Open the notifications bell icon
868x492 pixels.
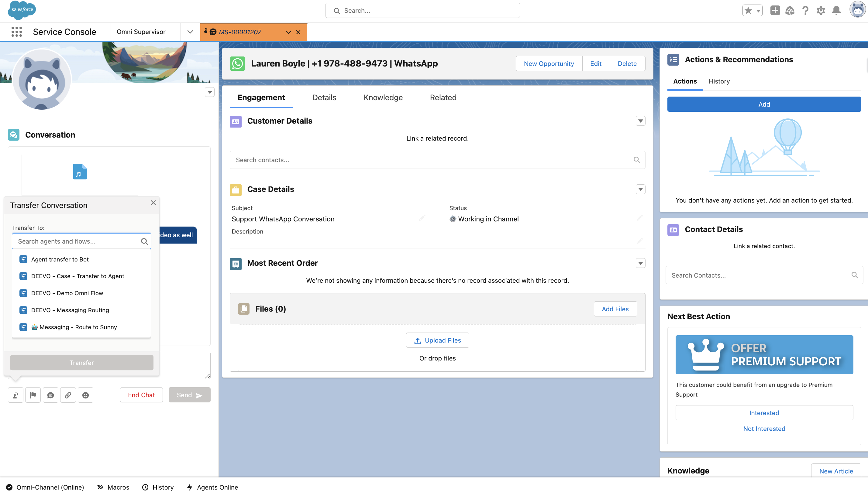point(836,10)
